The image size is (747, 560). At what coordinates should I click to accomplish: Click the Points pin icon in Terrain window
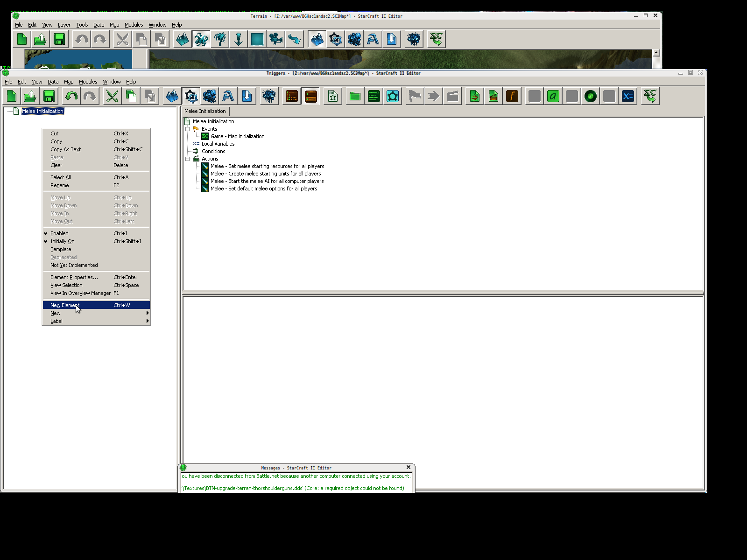tap(239, 39)
